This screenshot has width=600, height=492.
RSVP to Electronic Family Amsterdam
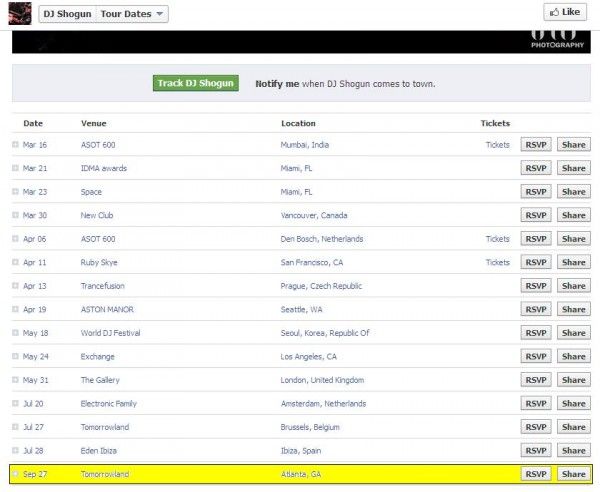point(536,403)
